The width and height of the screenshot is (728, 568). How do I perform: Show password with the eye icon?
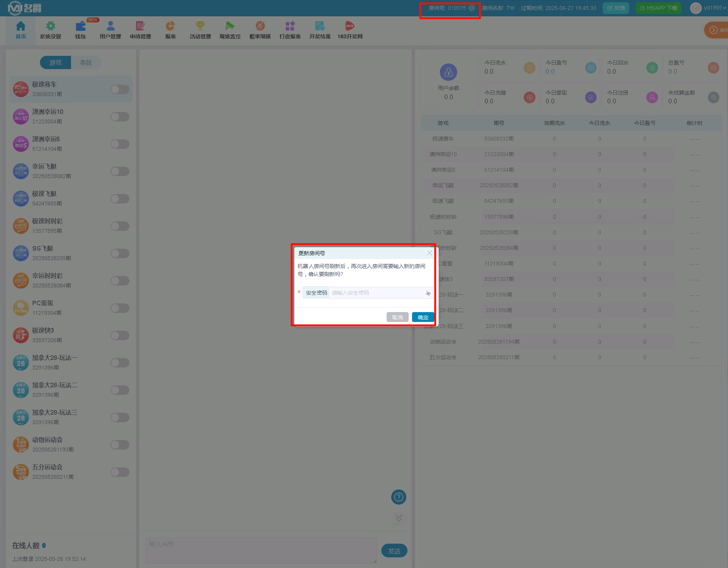point(428,293)
